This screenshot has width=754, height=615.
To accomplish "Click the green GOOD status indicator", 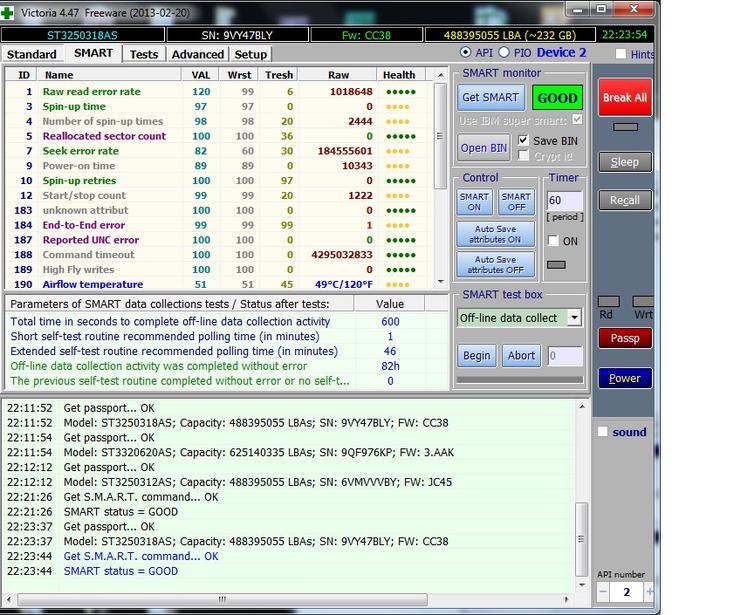I will (x=557, y=98).
